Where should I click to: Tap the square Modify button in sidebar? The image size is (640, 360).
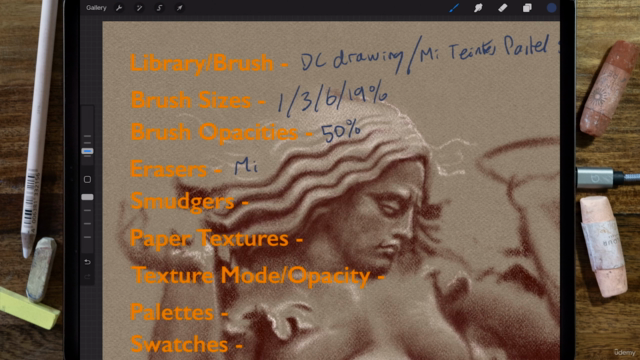click(87, 179)
